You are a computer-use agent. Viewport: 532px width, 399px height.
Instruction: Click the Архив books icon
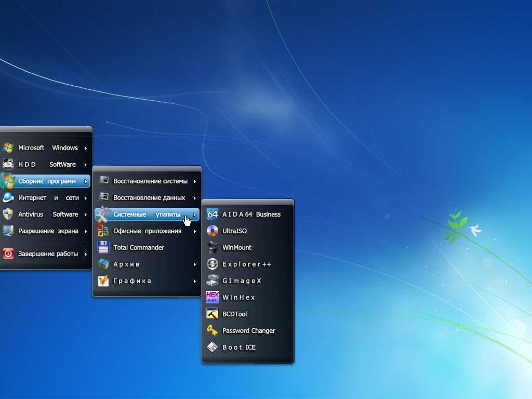[103, 264]
